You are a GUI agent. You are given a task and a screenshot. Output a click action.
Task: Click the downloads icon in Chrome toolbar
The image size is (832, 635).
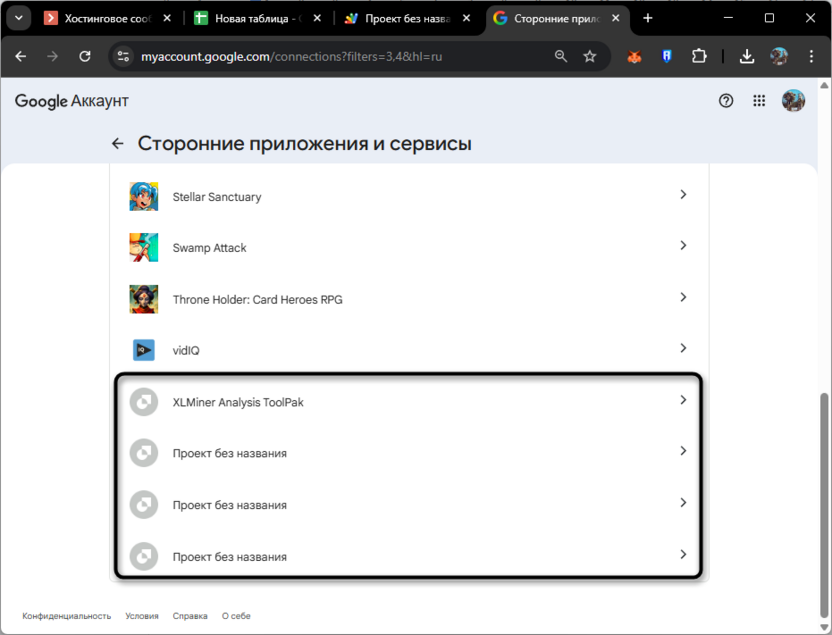[x=747, y=57]
